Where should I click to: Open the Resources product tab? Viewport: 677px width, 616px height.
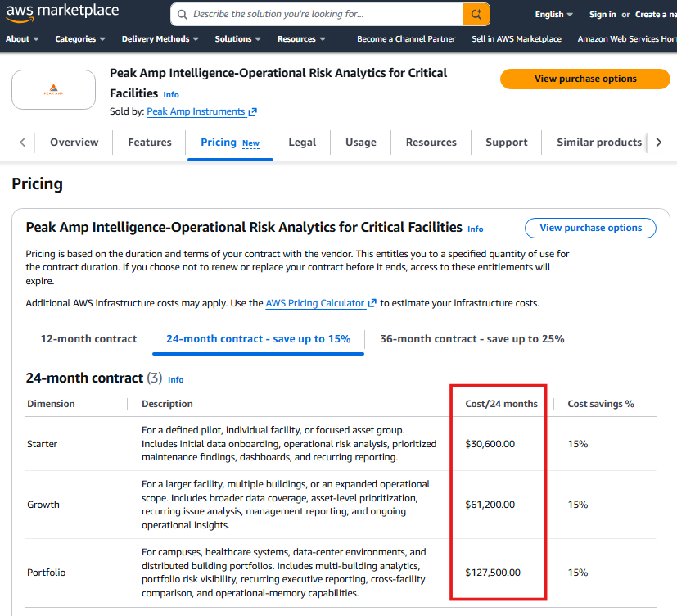click(x=431, y=142)
